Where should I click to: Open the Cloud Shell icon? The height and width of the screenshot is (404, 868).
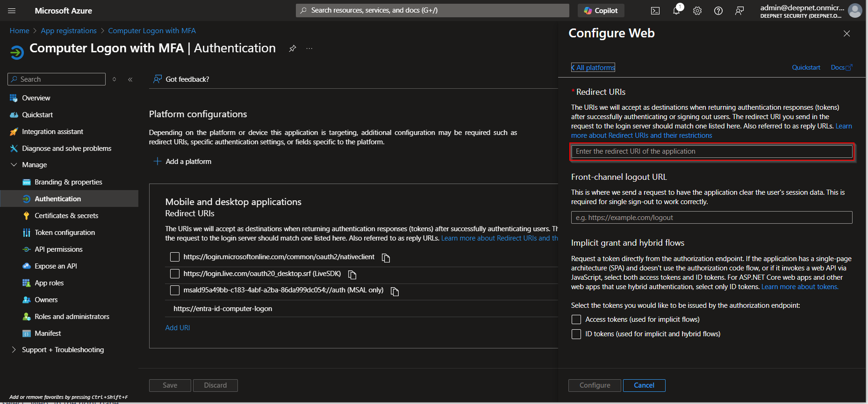655,11
